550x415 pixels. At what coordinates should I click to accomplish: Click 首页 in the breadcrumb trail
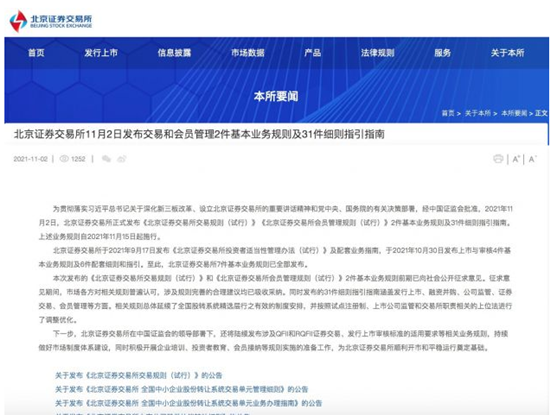448,113
